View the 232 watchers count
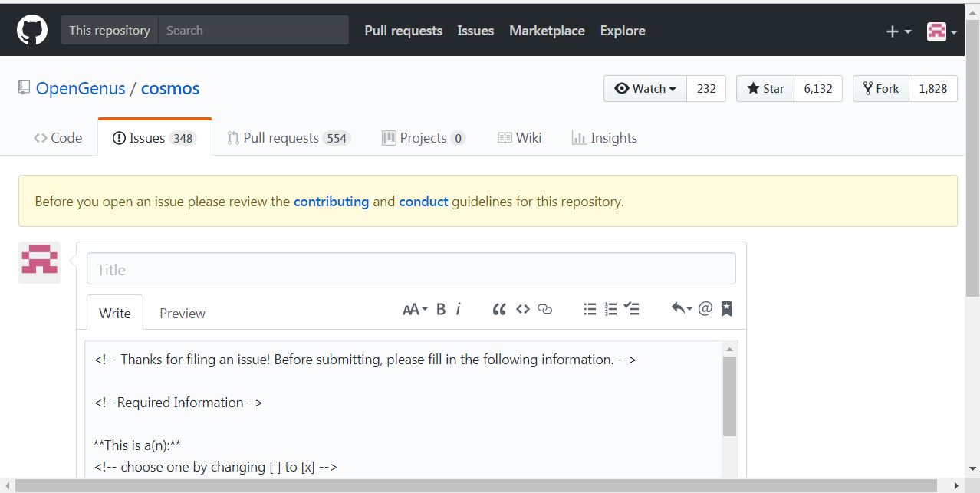Image resolution: width=980 pixels, height=493 pixels. point(706,88)
